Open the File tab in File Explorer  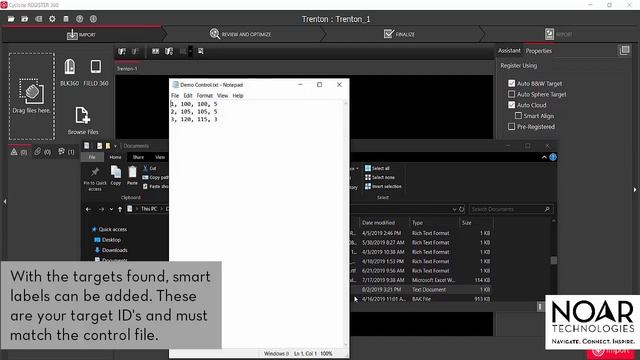(92, 157)
